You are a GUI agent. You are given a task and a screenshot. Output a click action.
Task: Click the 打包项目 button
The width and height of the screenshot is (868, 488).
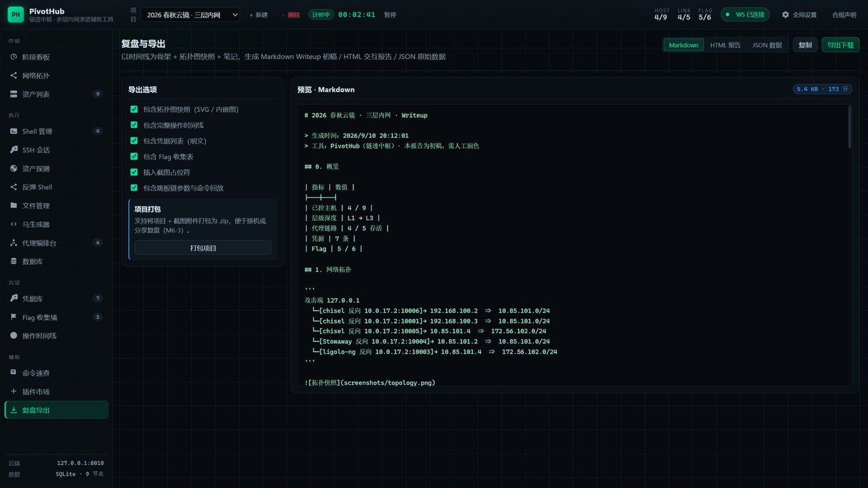coord(203,248)
